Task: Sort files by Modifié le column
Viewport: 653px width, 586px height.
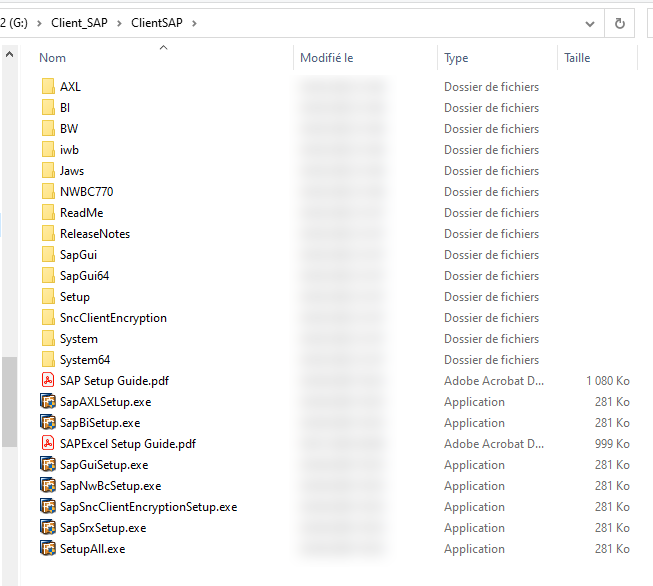Action: click(326, 58)
